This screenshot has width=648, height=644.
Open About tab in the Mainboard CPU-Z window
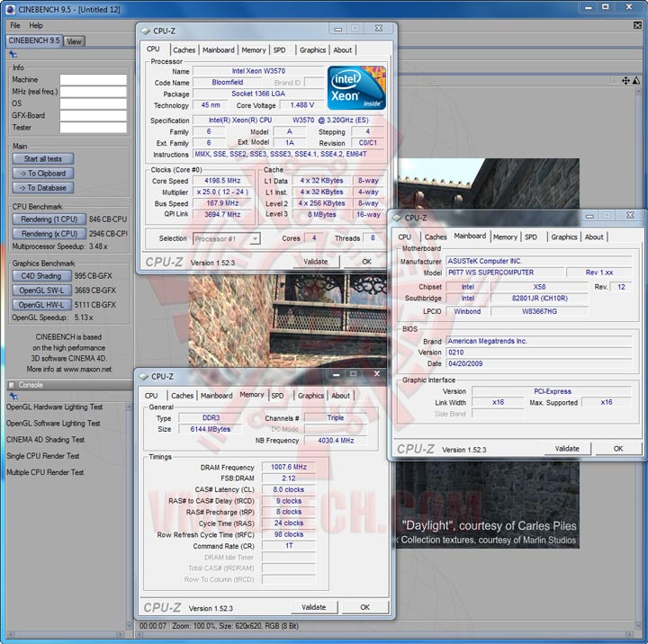click(594, 237)
